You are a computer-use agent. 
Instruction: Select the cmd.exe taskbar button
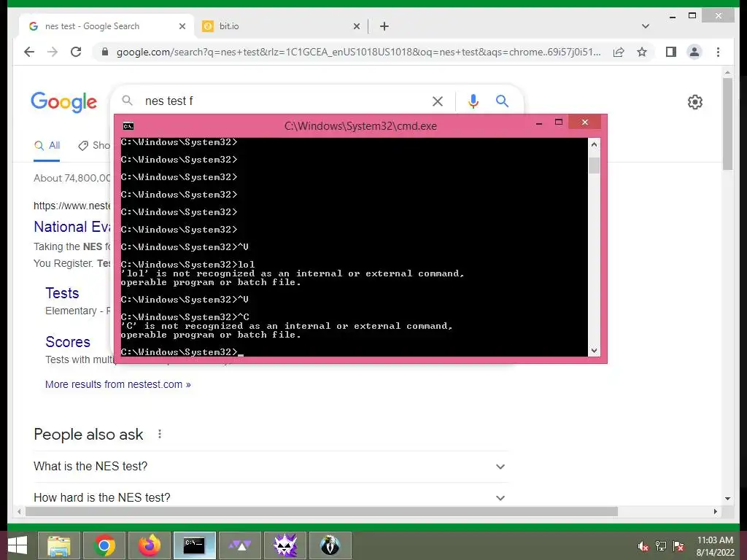tap(194, 545)
